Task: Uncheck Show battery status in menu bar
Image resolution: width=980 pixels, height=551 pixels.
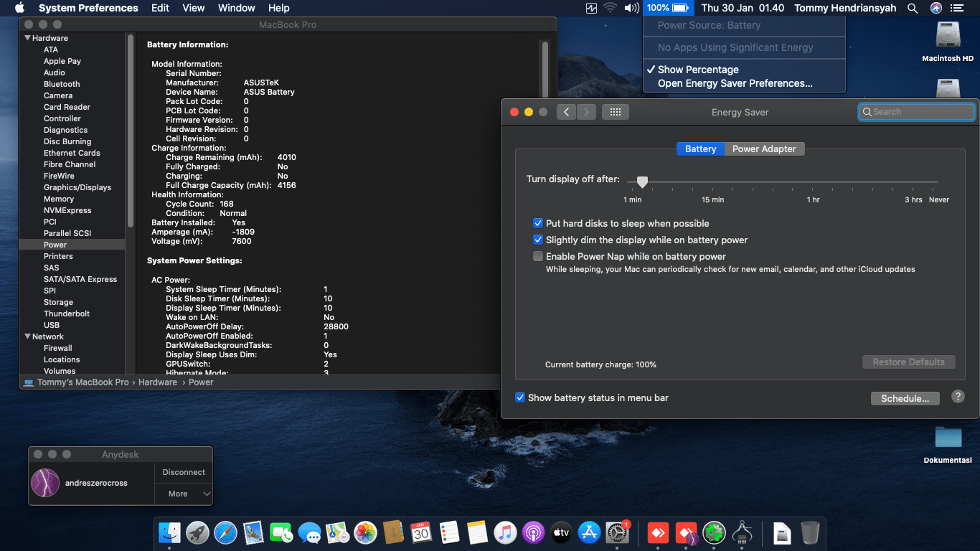Action: coord(520,397)
